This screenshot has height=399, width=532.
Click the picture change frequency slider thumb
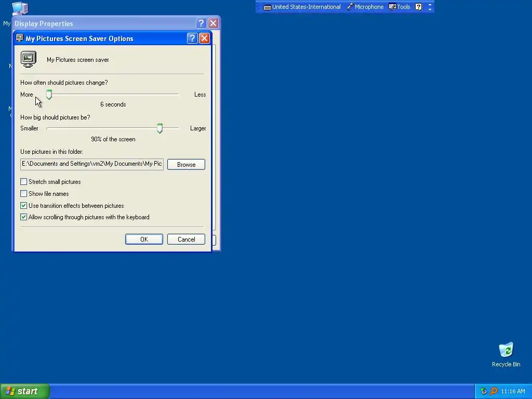[49, 95]
